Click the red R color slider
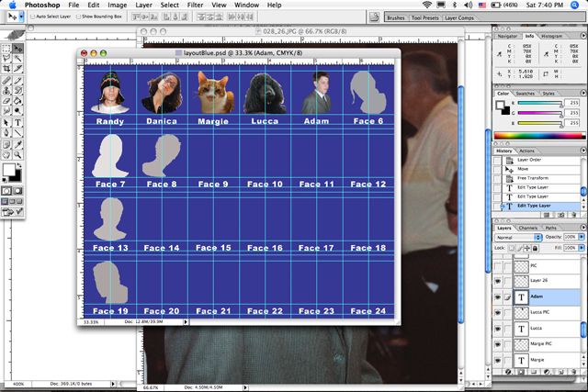Image resolution: width=588 pixels, height=392 pixels. [539, 103]
